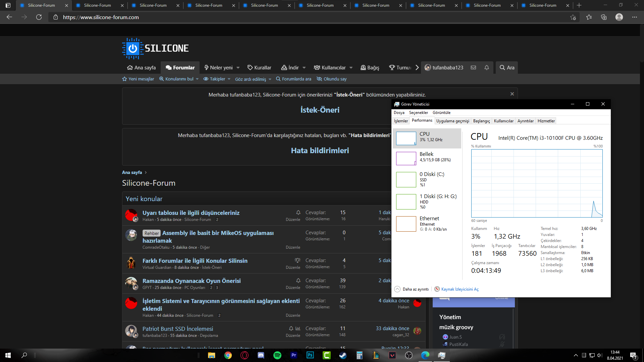This screenshot has width=644, height=362.
Task: Switch to Hizmetler tab in Task Manager
Action: coord(546,121)
